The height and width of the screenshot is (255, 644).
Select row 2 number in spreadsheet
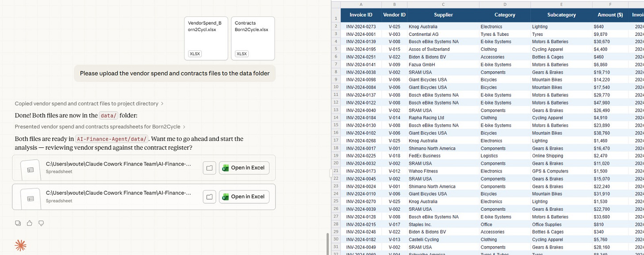coord(336,27)
